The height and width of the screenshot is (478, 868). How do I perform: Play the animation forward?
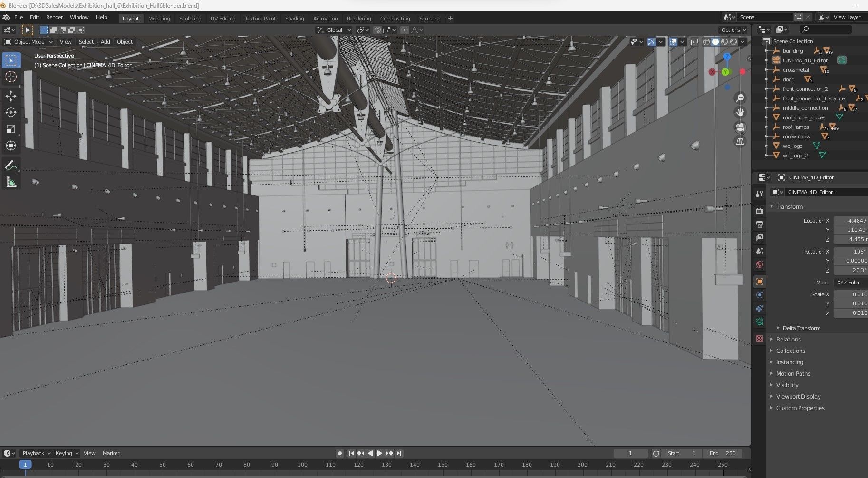pos(380,453)
